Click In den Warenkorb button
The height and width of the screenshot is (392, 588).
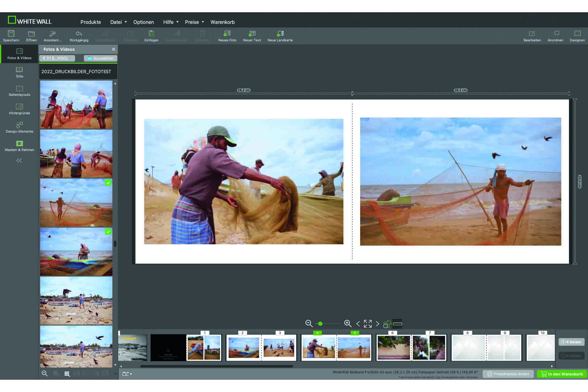(x=562, y=374)
